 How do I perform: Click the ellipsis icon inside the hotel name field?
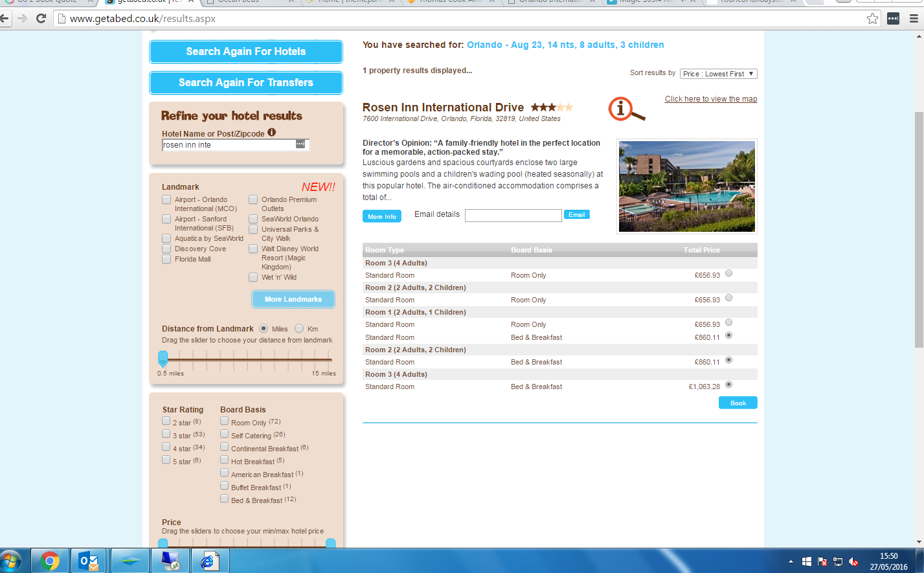300,144
